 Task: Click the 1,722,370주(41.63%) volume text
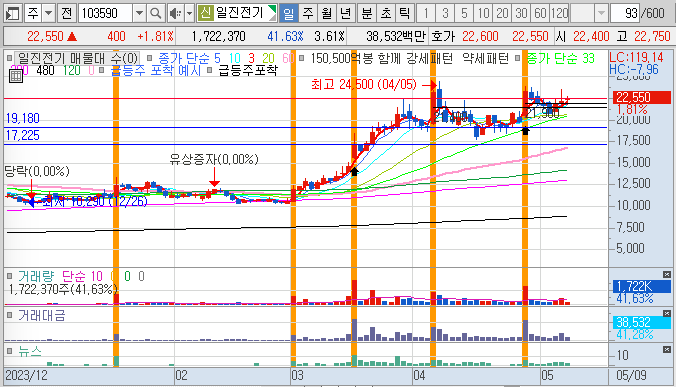[63, 289]
